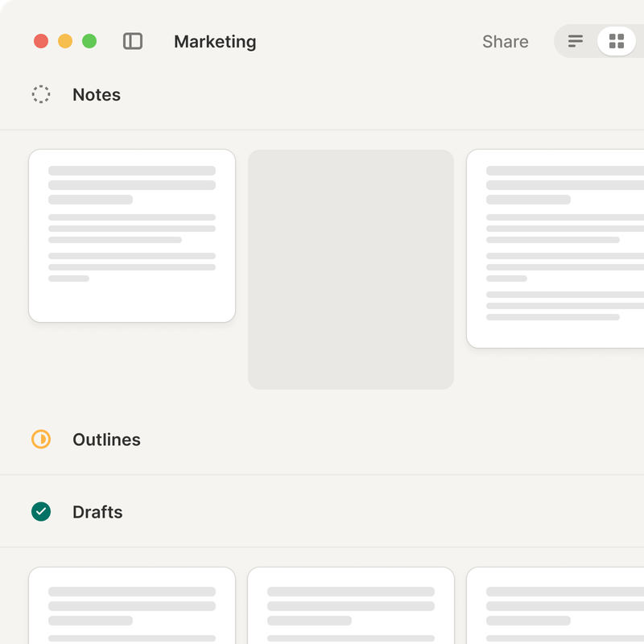Select the list view icon

575,41
